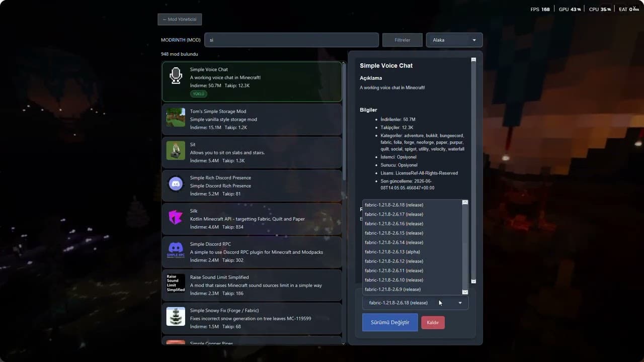This screenshot has height=362, width=644.
Task: Click the "948 mod bulundu" result count
Action: coord(180,54)
